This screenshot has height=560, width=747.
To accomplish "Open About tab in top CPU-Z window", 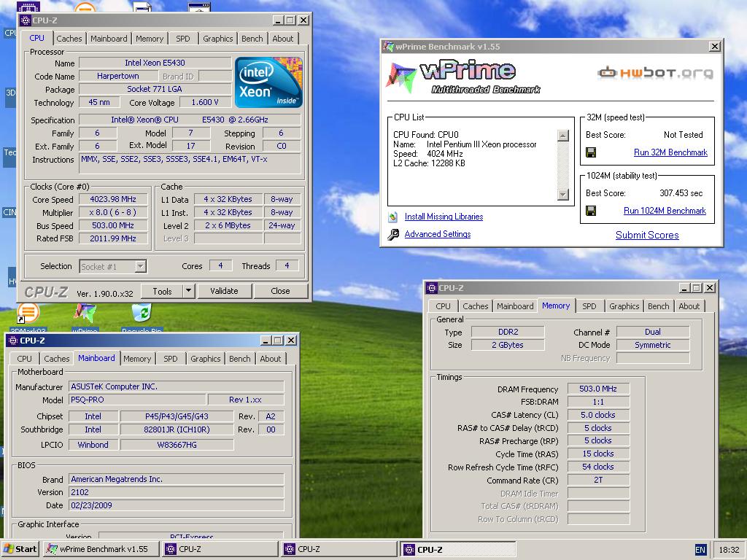I will (283, 39).
